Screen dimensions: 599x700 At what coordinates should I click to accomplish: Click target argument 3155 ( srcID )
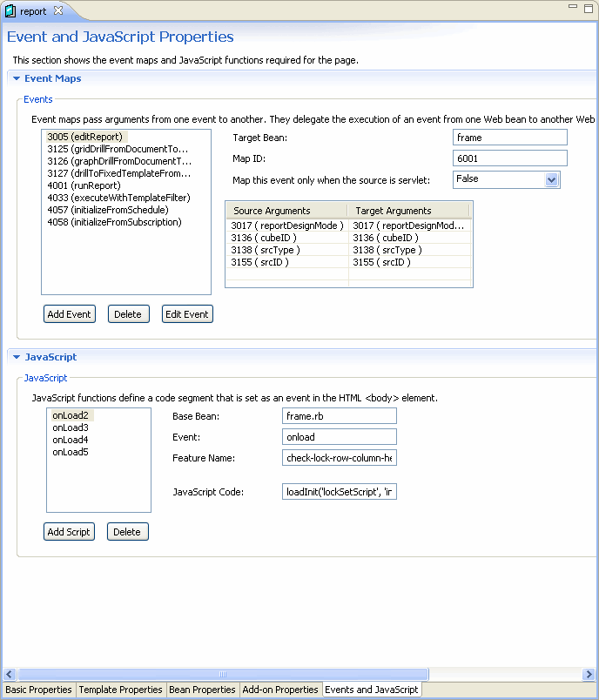click(409, 263)
